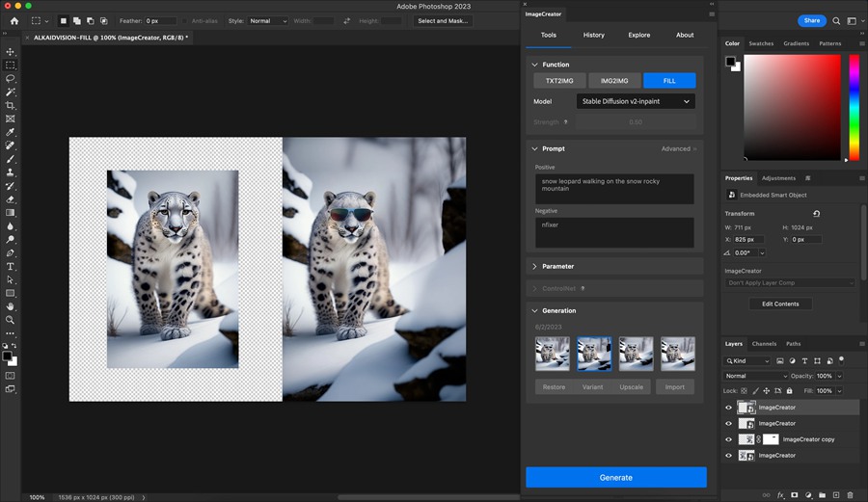Enable Intersect with selection mode
The height and width of the screenshot is (502, 868).
(103, 21)
